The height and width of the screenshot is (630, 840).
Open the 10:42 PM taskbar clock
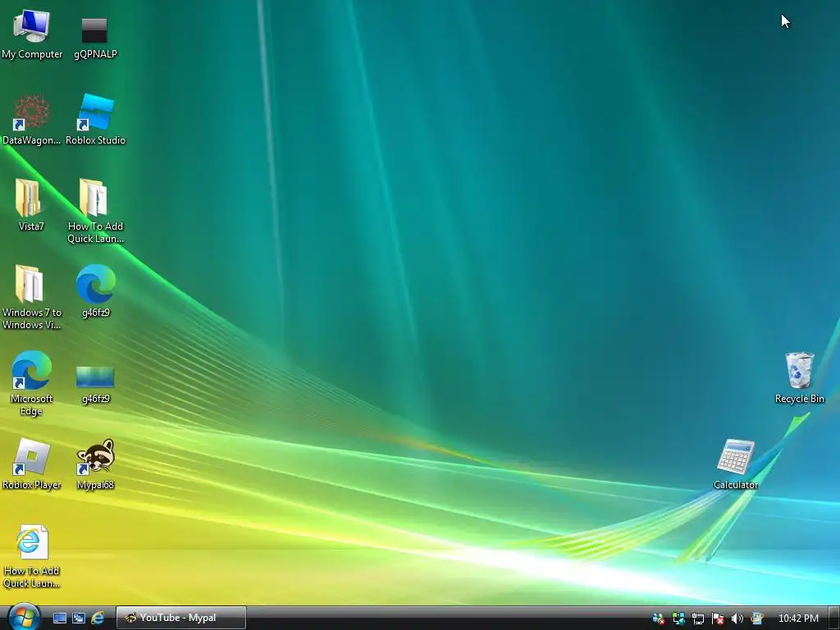[798, 619]
